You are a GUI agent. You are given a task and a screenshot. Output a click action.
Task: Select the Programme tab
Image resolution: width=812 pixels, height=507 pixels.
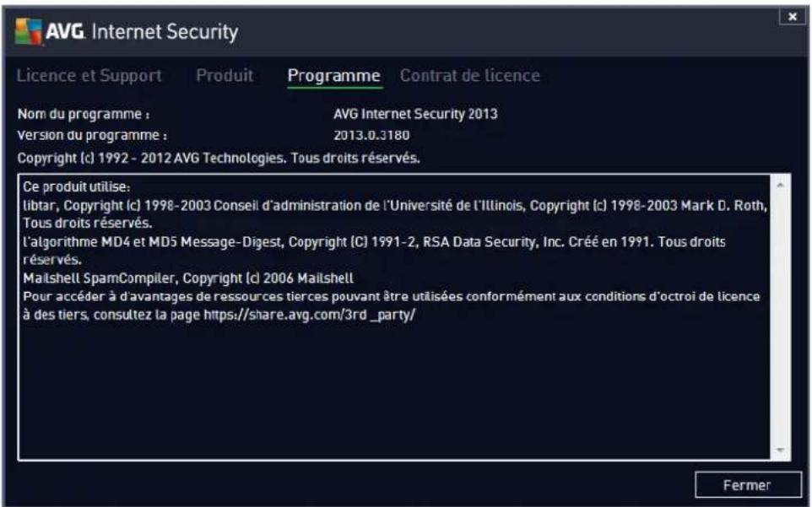point(334,76)
